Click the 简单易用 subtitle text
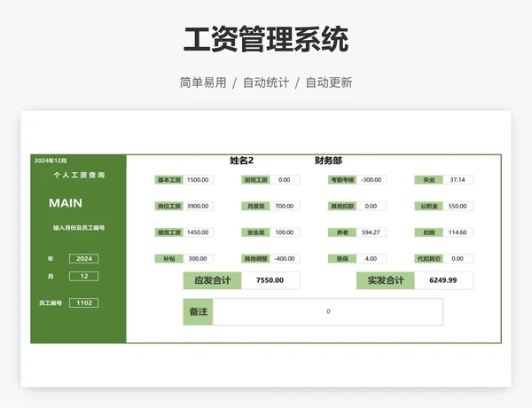The image size is (532, 408). pos(203,82)
